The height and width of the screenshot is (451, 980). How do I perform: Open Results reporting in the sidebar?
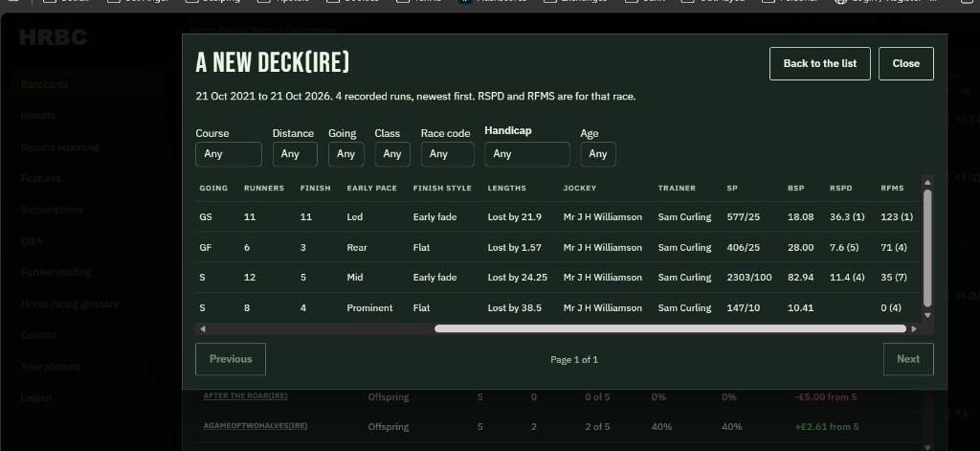(x=60, y=147)
